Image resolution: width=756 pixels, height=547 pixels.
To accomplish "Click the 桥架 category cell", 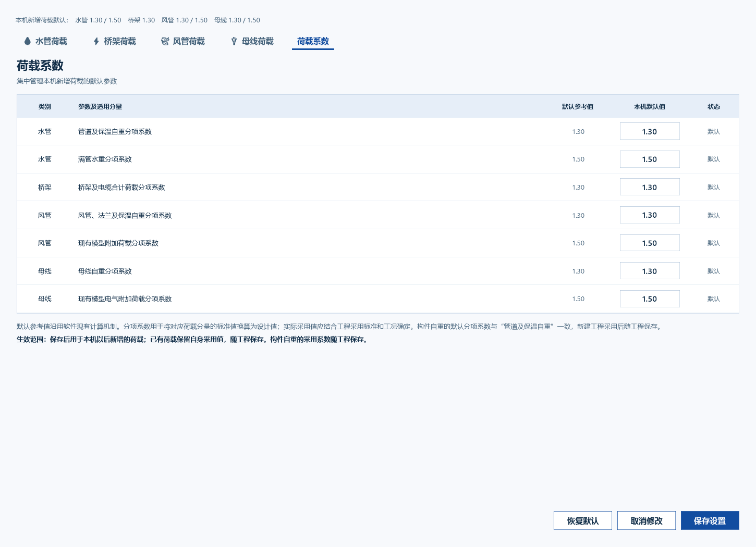I will point(45,188).
